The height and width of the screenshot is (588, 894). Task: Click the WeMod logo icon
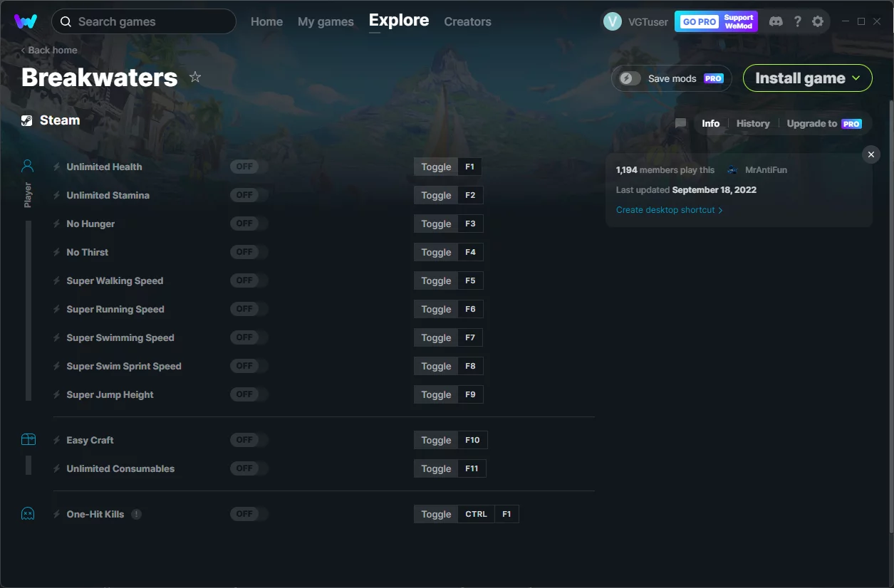pyautogui.click(x=26, y=21)
